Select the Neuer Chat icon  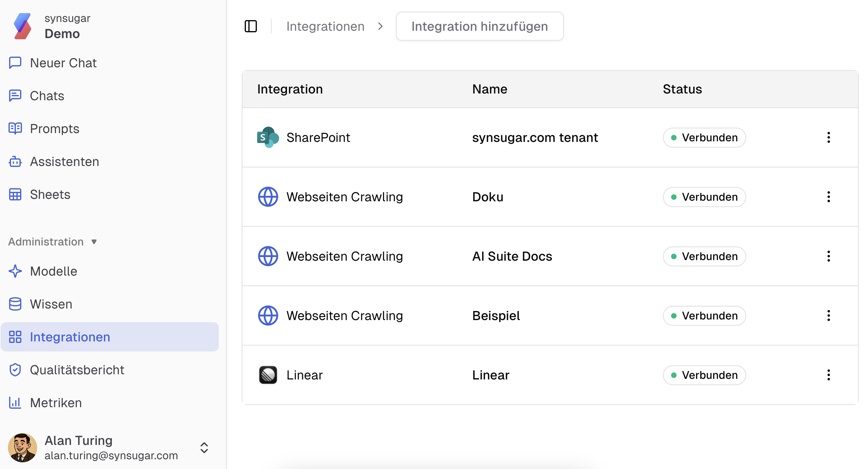[x=15, y=63]
